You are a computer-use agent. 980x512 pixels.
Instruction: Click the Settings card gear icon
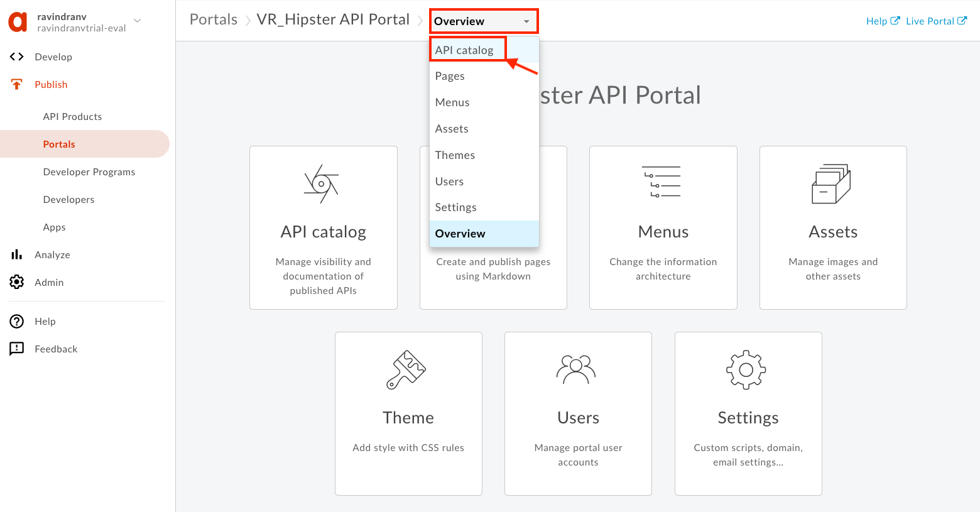pyautogui.click(x=746, y=370)
